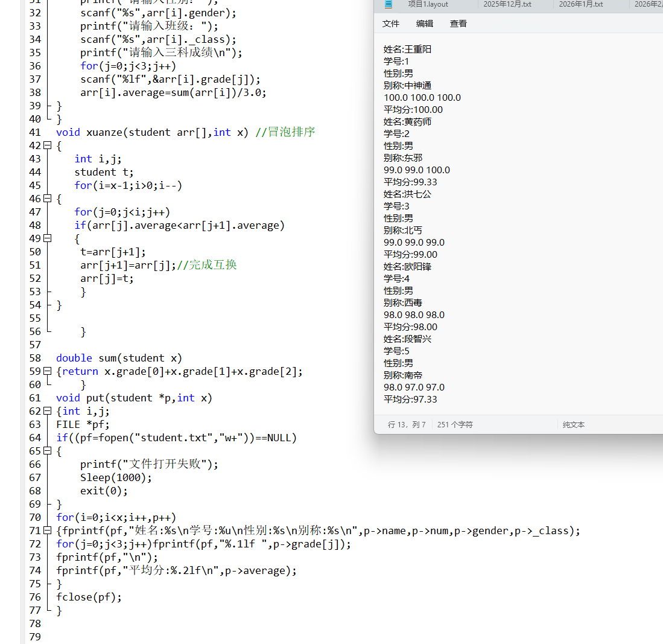The image size is (663, 644).
Task: Click the Sleep(1000); statement
Action: [x=116, y=477]
